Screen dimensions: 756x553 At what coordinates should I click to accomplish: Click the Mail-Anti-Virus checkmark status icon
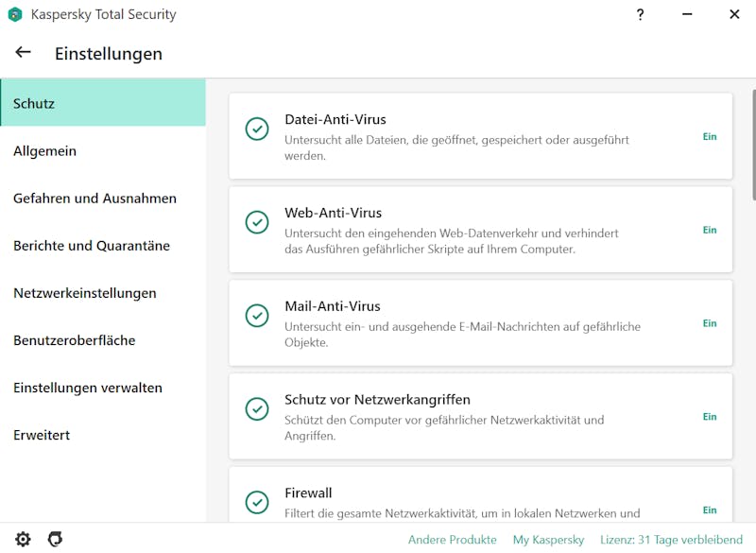[x=257, y=316]
